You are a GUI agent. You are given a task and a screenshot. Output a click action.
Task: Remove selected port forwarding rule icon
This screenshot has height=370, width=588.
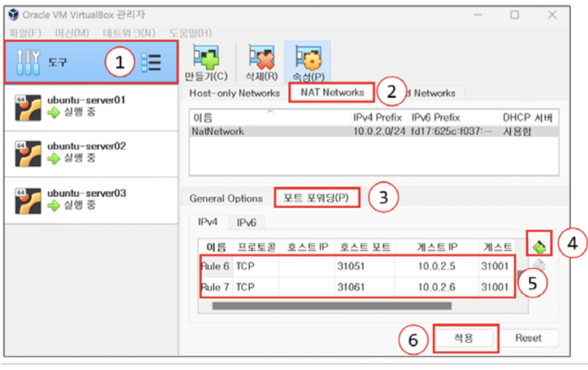pyautogui.click(x=539, y=264)
